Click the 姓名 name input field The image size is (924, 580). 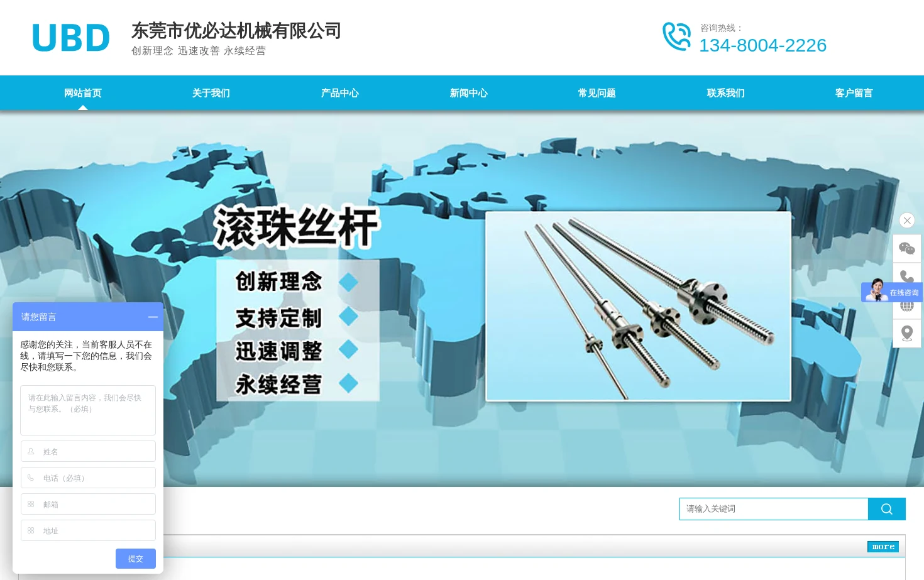[88, 451]
